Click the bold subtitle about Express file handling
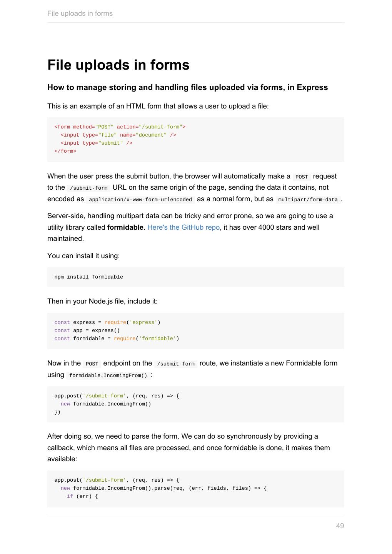392x554 pixels. coord(187,87)
